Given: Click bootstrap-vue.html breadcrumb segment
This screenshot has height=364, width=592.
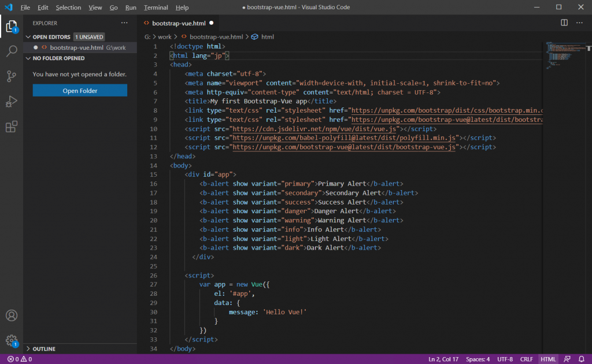Looking at the screenshot, I should 216,37.
